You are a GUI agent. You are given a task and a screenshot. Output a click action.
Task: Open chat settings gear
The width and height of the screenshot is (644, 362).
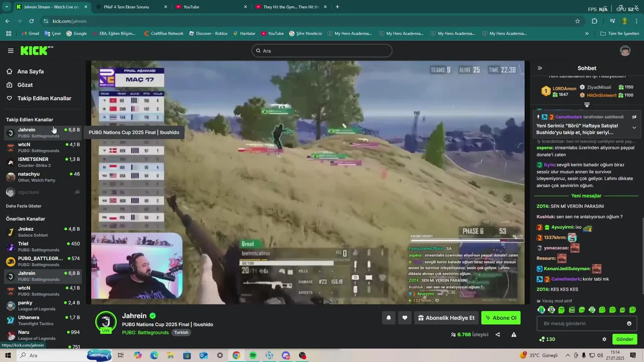604,339
